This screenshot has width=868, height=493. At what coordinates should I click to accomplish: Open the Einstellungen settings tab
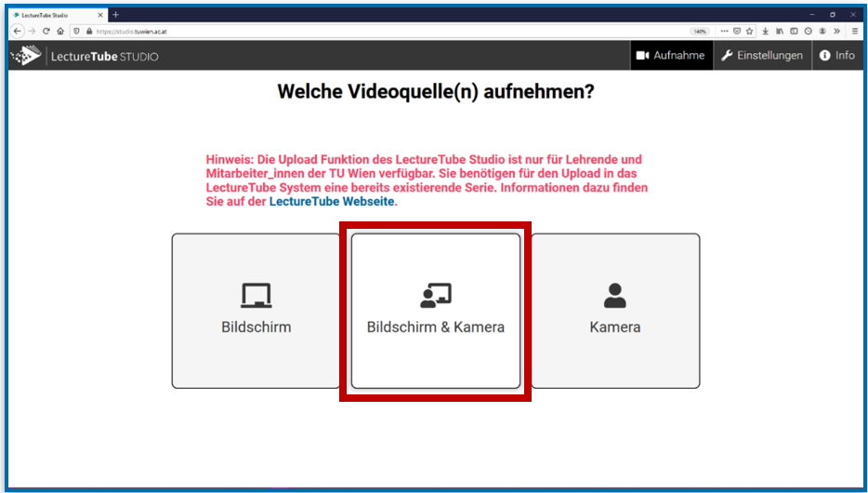762,56
